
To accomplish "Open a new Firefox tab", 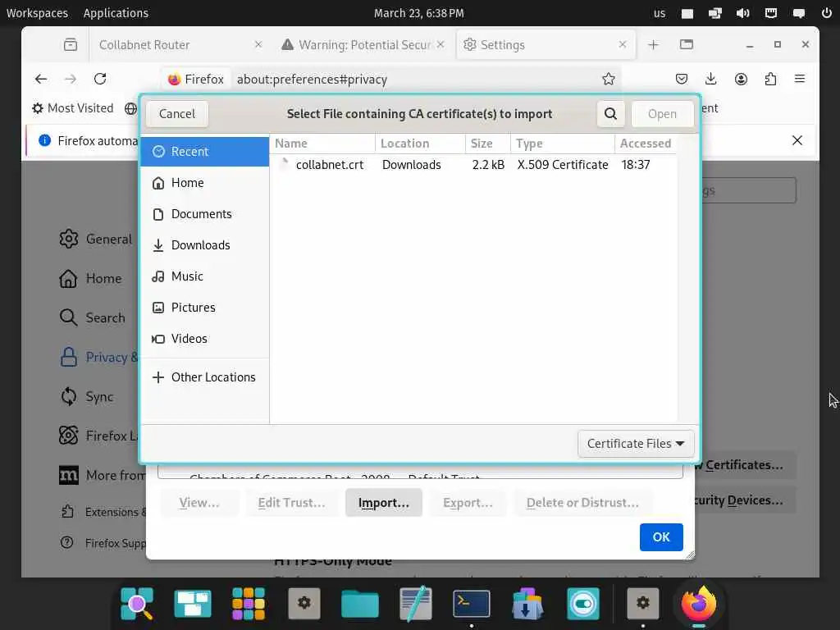I will pyautogui.click(x=653, y=45).
